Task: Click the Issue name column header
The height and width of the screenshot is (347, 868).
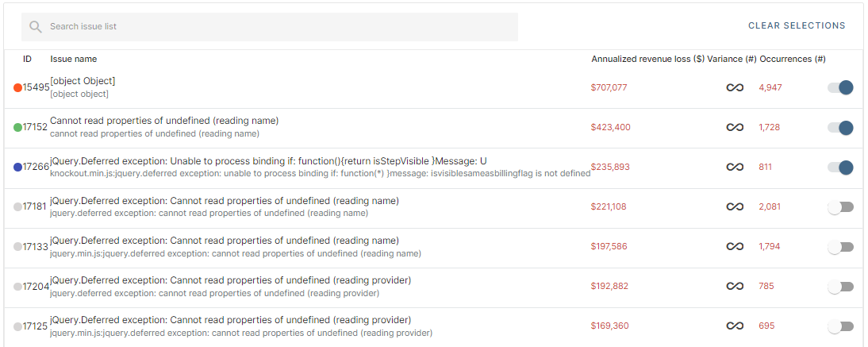Action: (73, 59)
